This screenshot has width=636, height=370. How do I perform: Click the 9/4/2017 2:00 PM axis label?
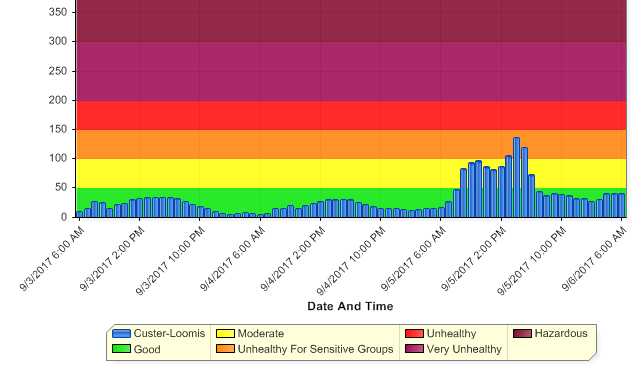tap(293, 258)
